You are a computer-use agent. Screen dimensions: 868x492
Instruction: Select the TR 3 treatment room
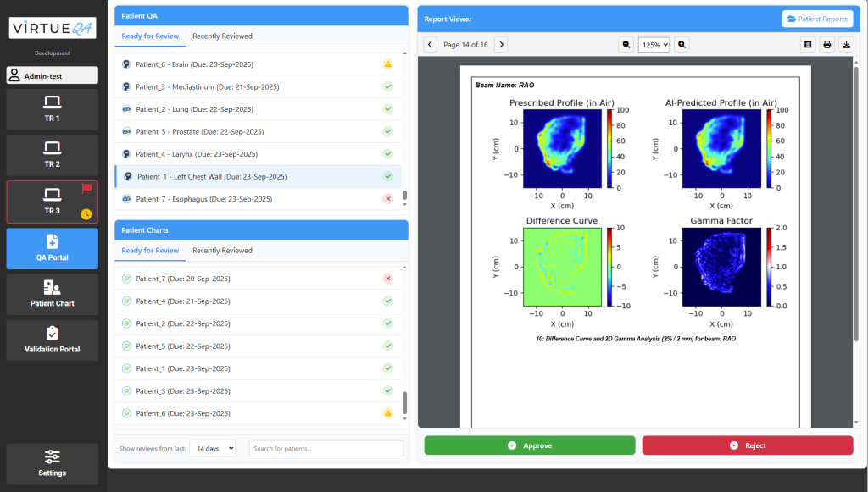click(53, 202)
